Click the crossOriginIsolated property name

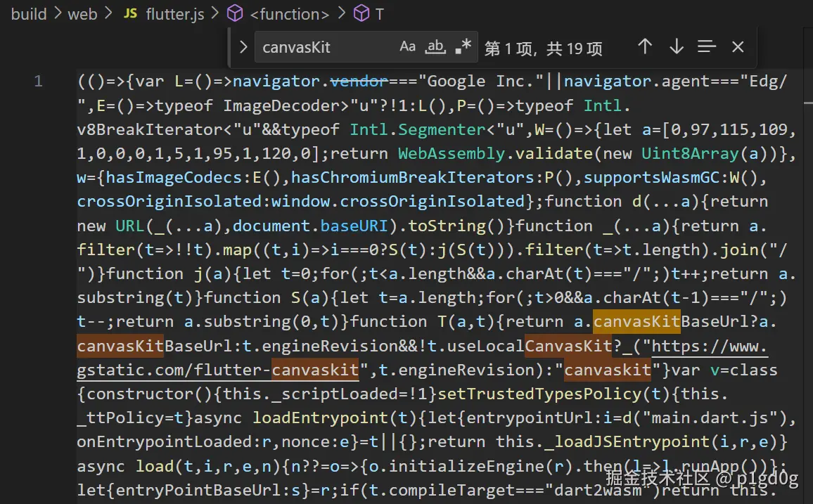[170, 202]
